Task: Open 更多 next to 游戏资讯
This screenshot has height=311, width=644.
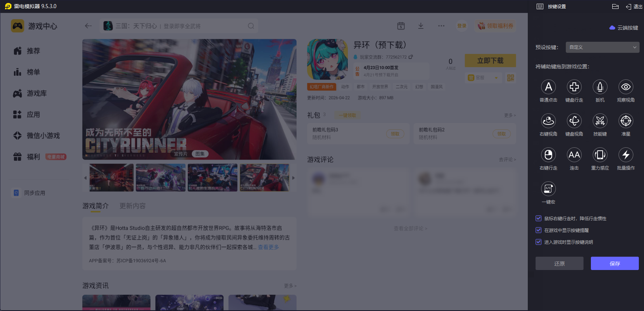Action: (290, 286)
